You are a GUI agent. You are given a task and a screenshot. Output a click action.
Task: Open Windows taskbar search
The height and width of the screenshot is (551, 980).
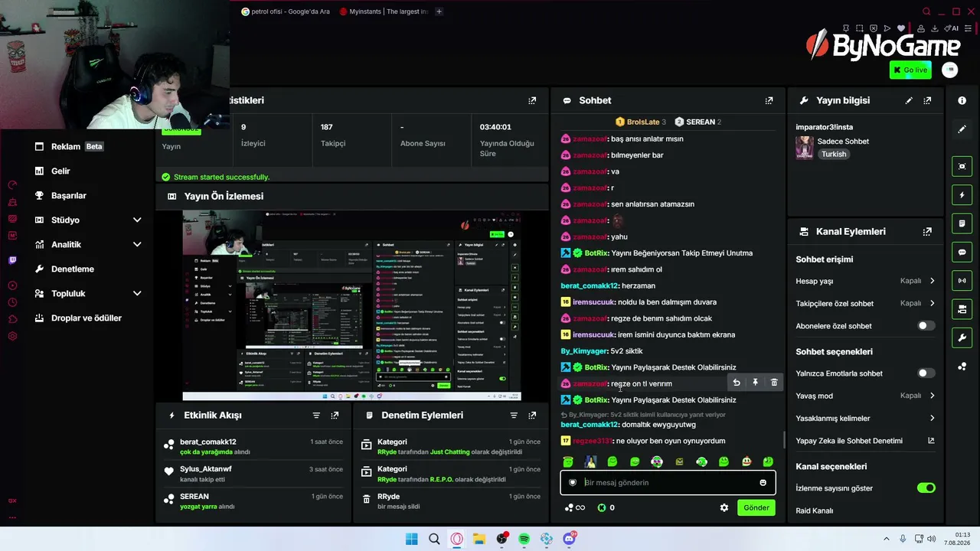(x=434, y=539)
